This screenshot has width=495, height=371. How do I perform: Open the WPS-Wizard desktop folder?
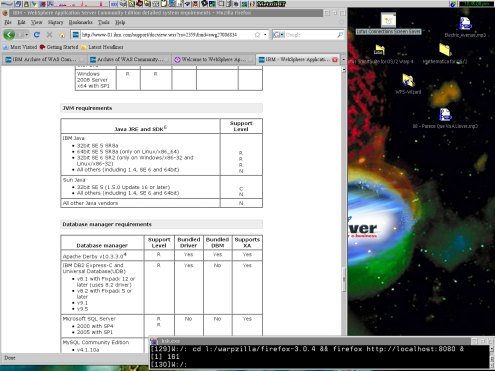(408, 84)
